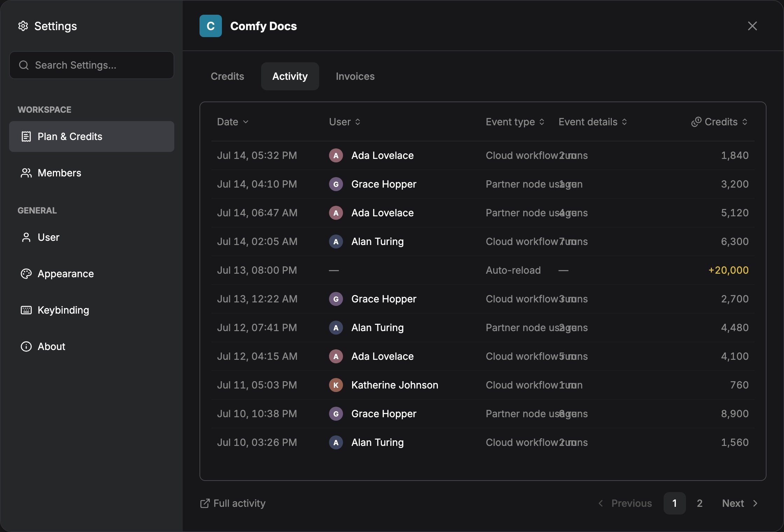Click the Auto-reload event type cell
This screenshot has height=532, width=784.
pos(513,270)
